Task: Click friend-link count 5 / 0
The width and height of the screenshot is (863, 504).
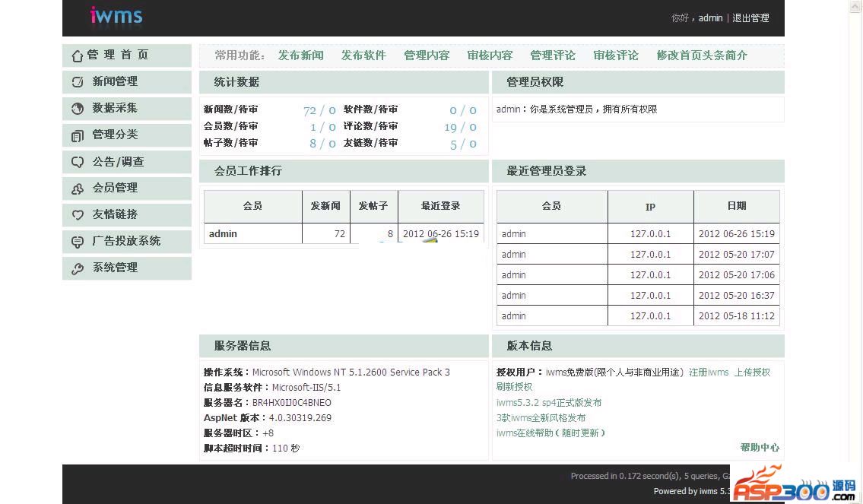Action: click(463, 144)
